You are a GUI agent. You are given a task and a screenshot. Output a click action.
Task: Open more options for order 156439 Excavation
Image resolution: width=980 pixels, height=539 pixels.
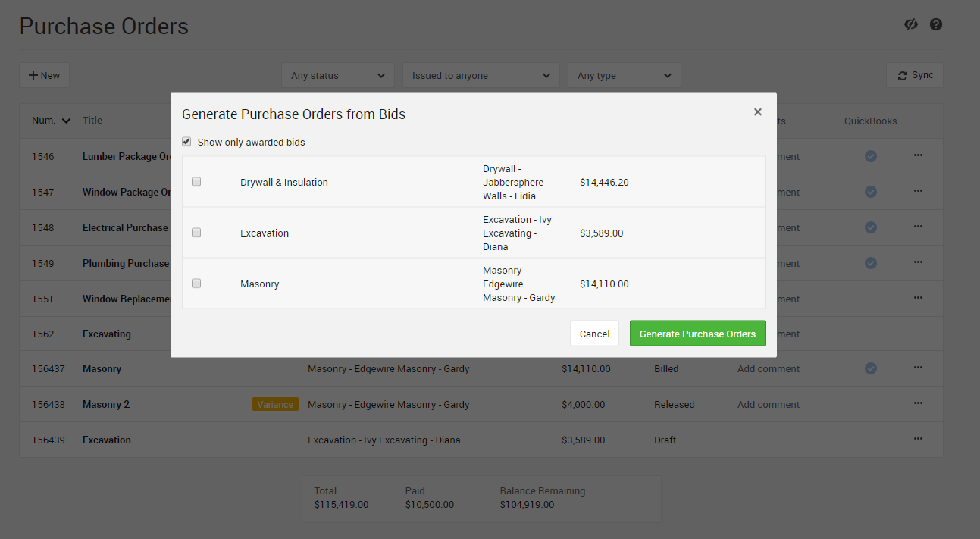pyautogui.click(x=918, y=439)
